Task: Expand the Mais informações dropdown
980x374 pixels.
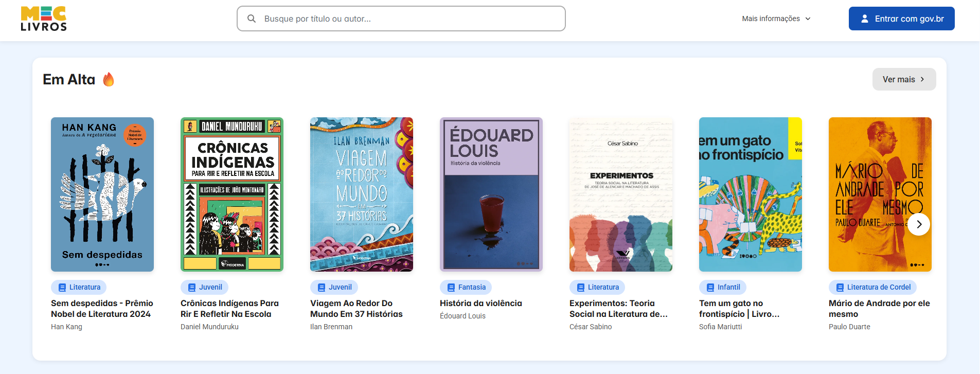Action: (x=776, y=19)
